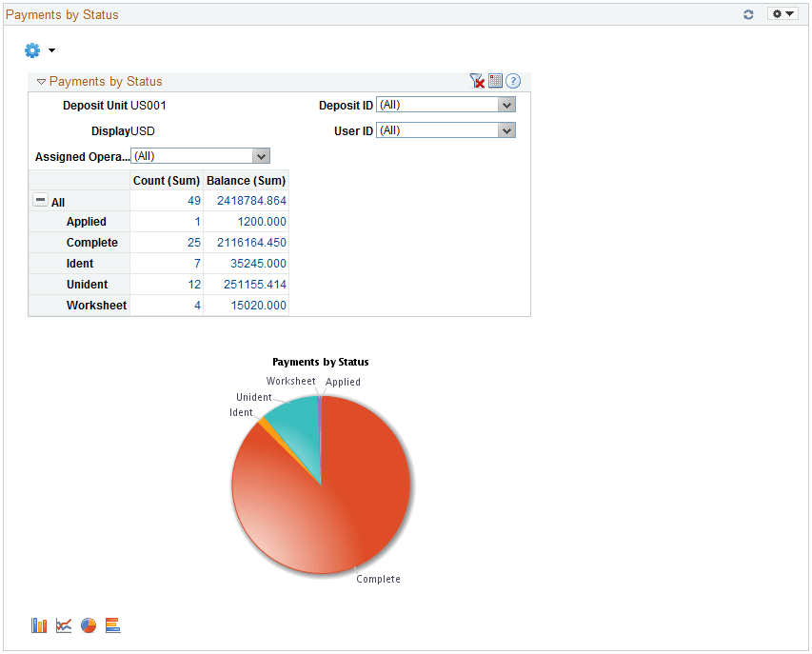Select the pie chart display icon
812x654 pixels.
(88, 625)
